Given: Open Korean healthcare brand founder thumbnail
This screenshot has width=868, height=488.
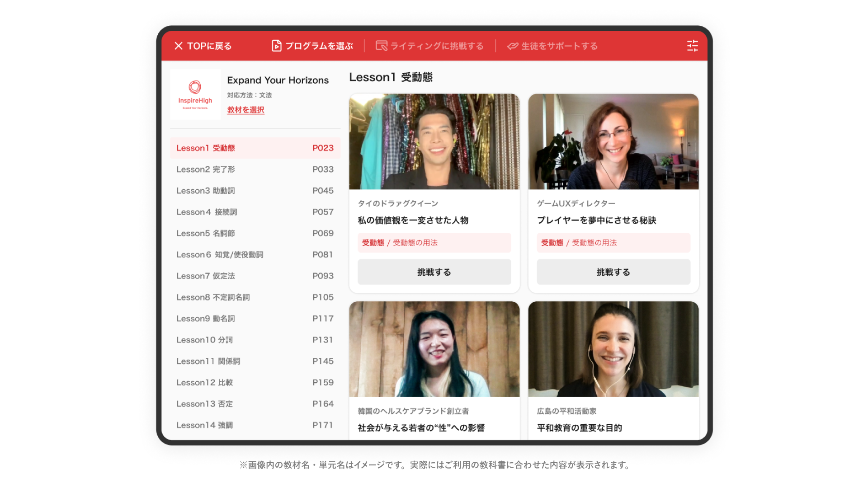Looking at the screenshot, I should [x=434, y=349].
